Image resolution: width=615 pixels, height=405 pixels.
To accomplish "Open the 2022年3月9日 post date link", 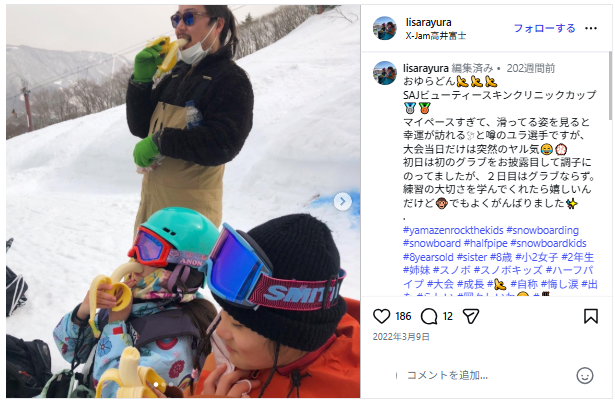I will click(401, 337).
